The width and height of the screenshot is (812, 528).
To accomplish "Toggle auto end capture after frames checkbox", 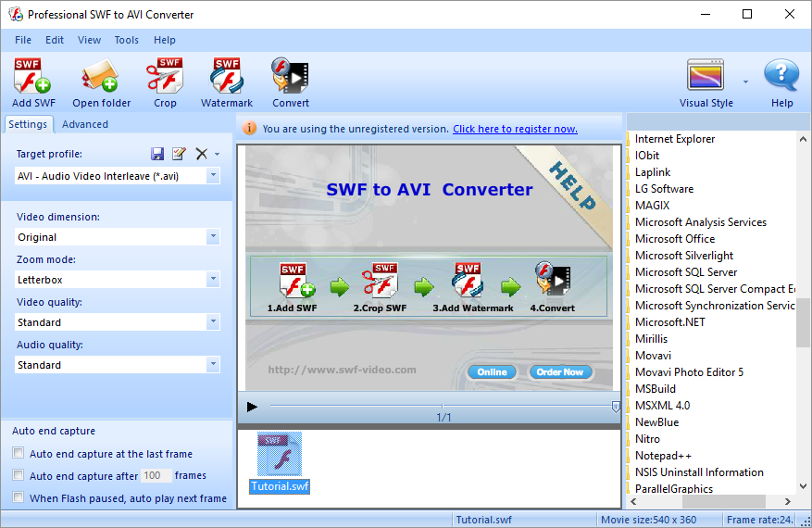I will point(19,474).
